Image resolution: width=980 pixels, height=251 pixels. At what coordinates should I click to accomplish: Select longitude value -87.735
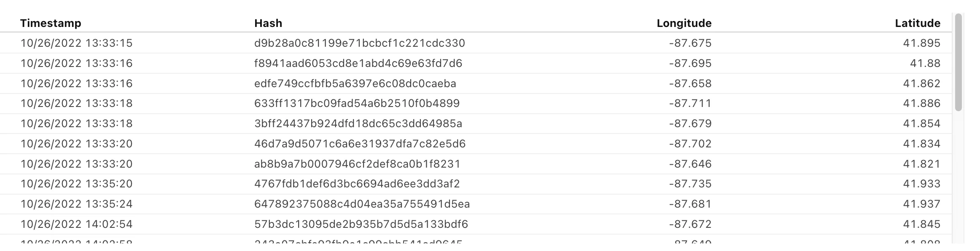(690, 184)
